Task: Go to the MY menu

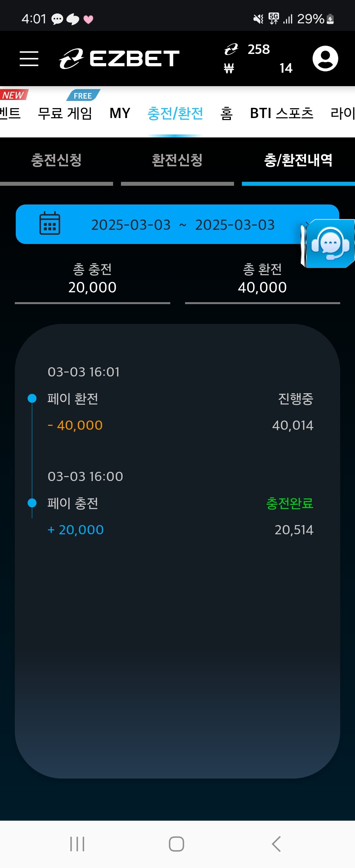Action: click(x=120, y=113)
